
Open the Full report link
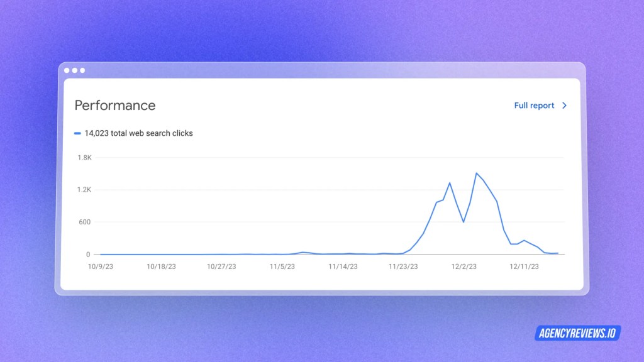[x=534, y=106]
